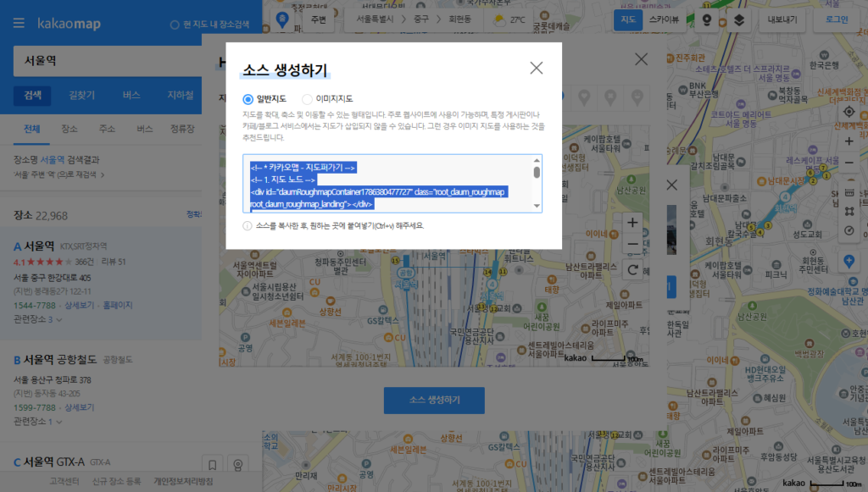Choose the star-shaped marker style
868x492 pixels.
click(610, 98)
